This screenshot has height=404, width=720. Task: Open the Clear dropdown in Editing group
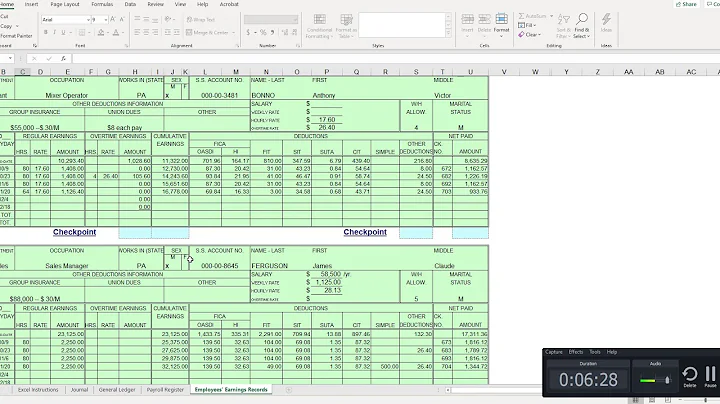529,34
